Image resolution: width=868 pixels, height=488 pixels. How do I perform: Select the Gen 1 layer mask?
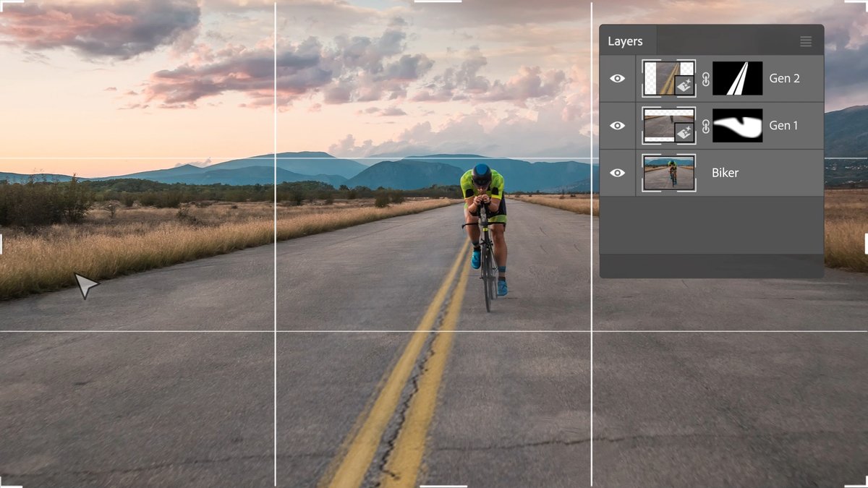pyautogui.click(x=737, y=124)
